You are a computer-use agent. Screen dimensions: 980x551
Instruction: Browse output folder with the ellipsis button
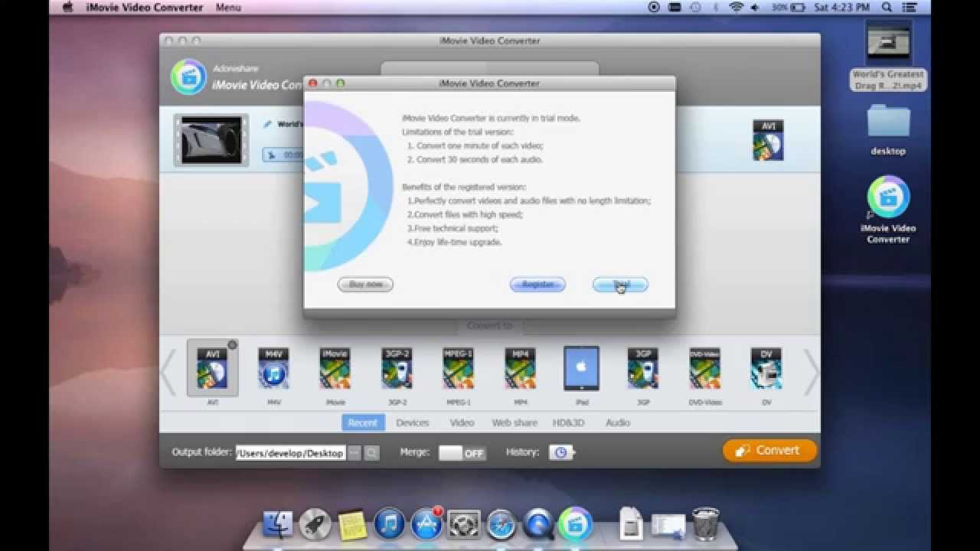[x=354, y=453]
